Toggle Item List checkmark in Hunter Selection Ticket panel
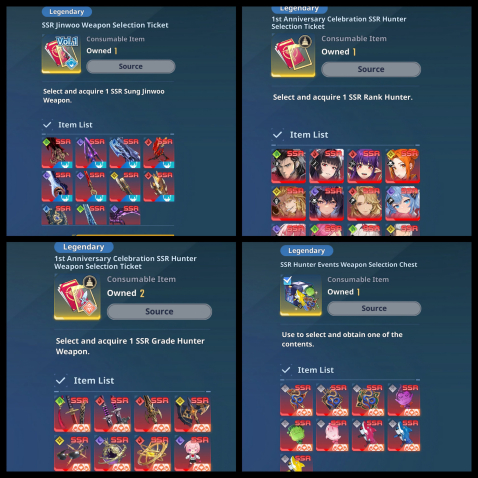 (x=277, y=135)
